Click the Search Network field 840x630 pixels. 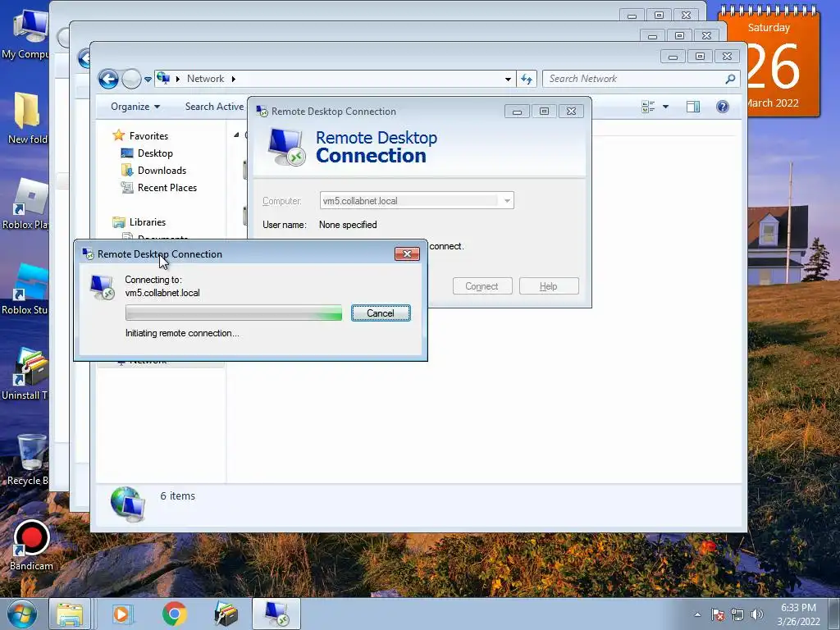tap(634, 79)
